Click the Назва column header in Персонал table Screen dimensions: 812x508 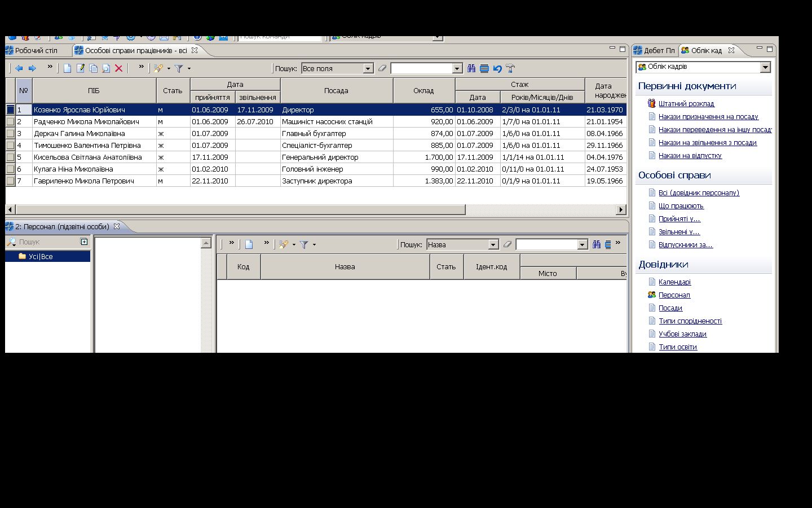point(345,266)
